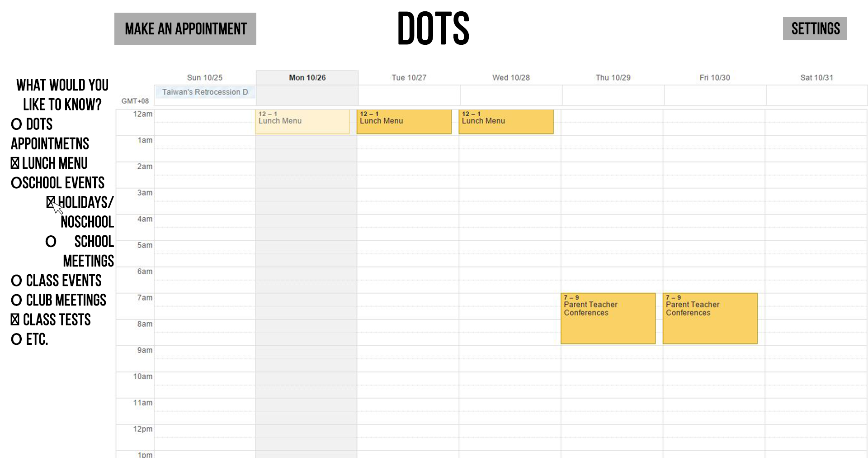Select the Etc. radio option

17,339
